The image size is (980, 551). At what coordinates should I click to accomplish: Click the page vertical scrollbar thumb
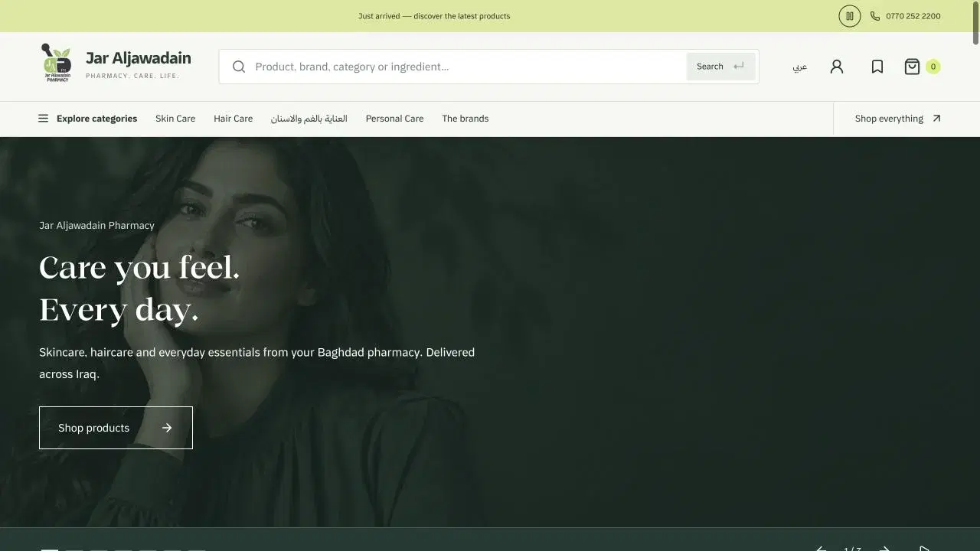pos(975,23)
